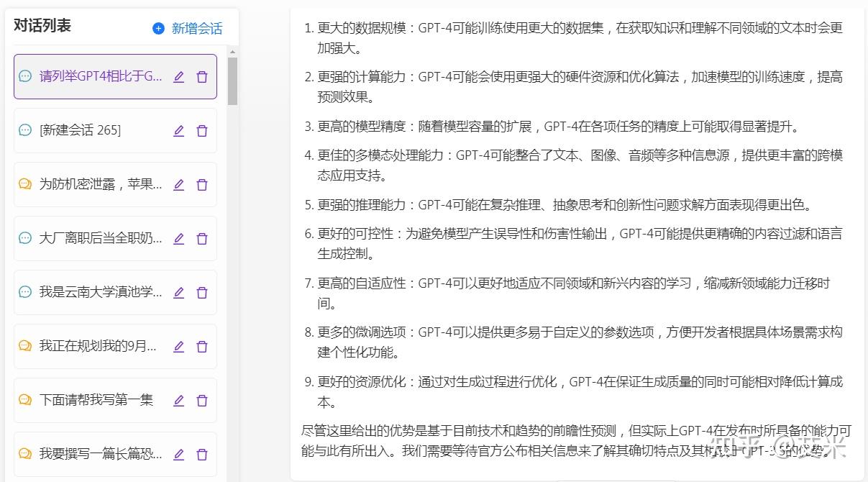This screenshot has width=868, height=482.
Task: Click the plus icon beside 新增会话
Action: point(159,28)
